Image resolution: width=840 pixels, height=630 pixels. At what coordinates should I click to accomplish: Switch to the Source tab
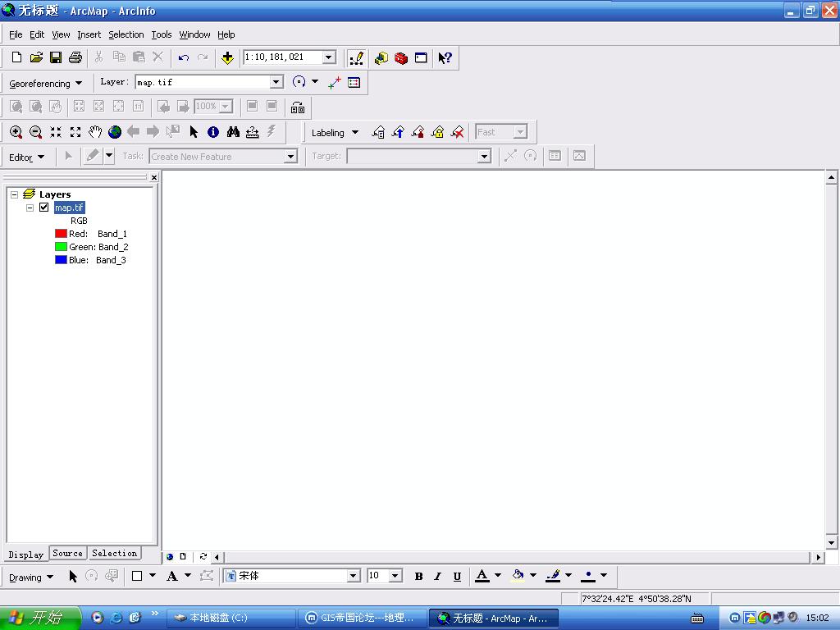(67, 554)
